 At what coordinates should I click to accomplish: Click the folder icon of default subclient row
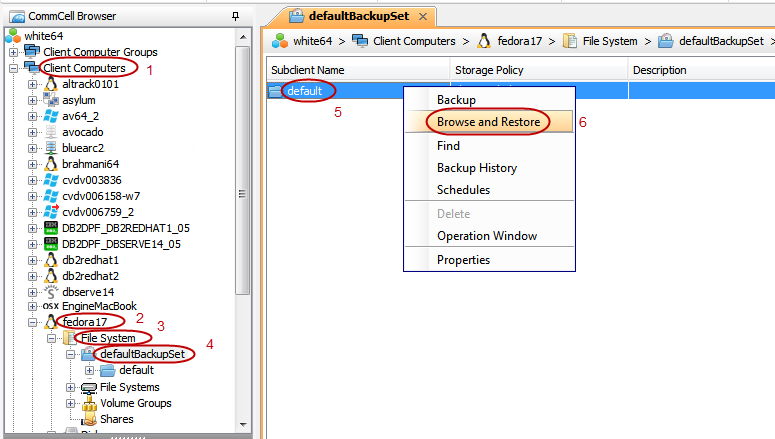(x=277, y=91)
